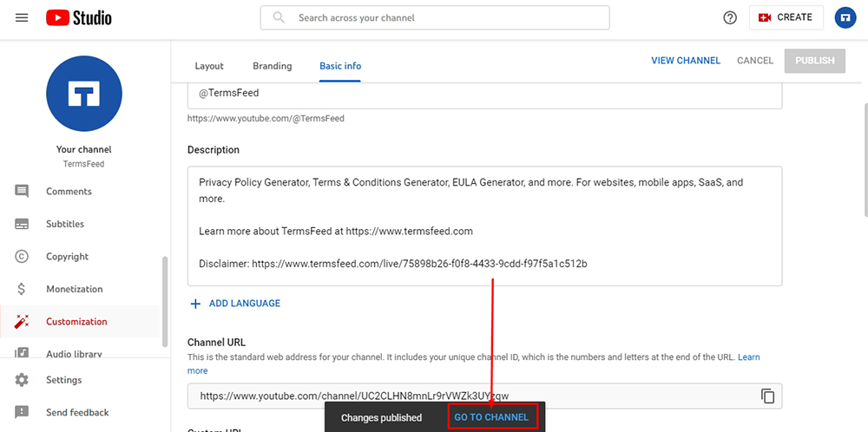
Task: Click the Comments sidebar icon
Action: pos(22,192)
